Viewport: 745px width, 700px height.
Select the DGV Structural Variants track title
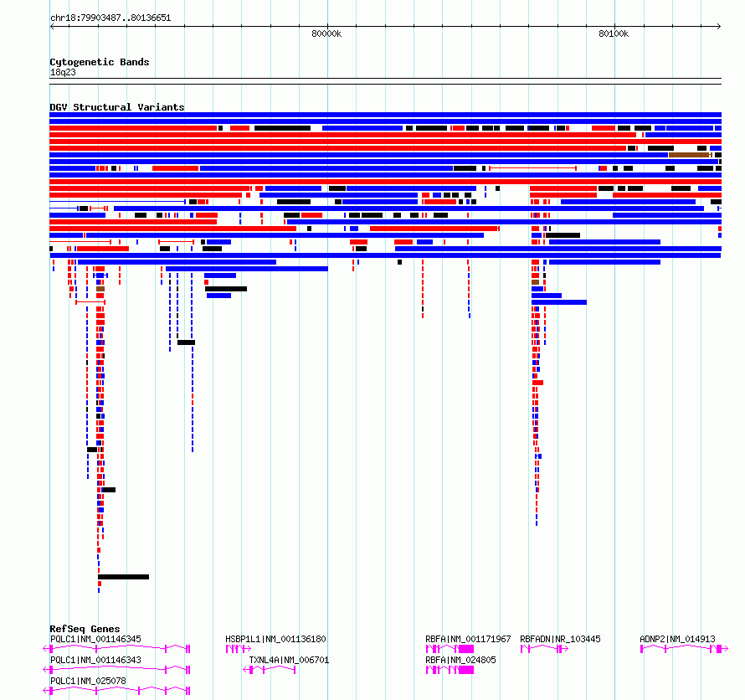coord(117,107)
